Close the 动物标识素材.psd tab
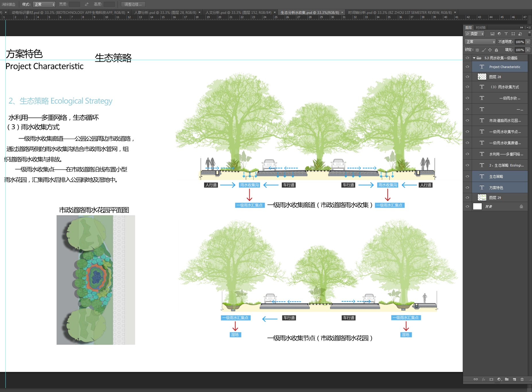Viewport: 532px width, 392px height. (x=128, y=12)
